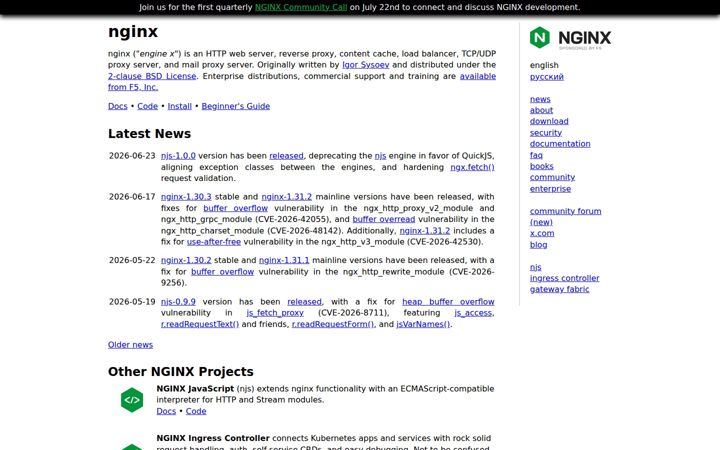Click the NGINX JavaScript hexagon code icon
720x450 pixels.
[x=132, y=400]
